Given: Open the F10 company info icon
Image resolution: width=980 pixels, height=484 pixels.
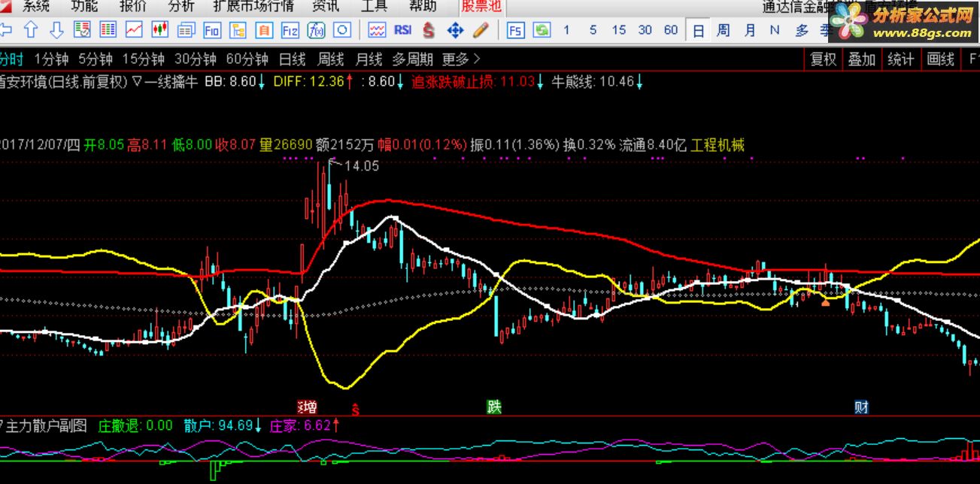Looking at the screenshot, I should click(212, 30).
